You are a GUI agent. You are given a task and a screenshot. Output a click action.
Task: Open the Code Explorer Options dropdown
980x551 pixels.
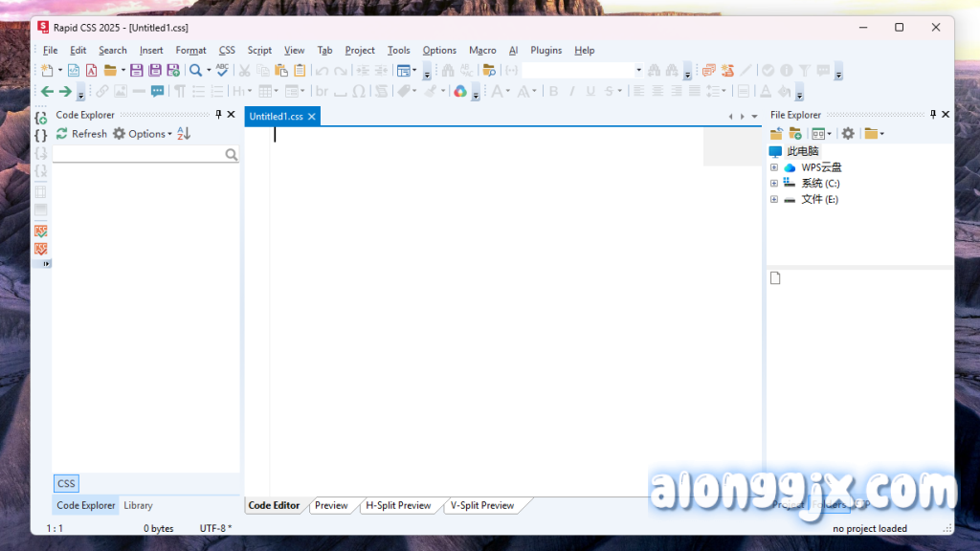pos(143,134)
